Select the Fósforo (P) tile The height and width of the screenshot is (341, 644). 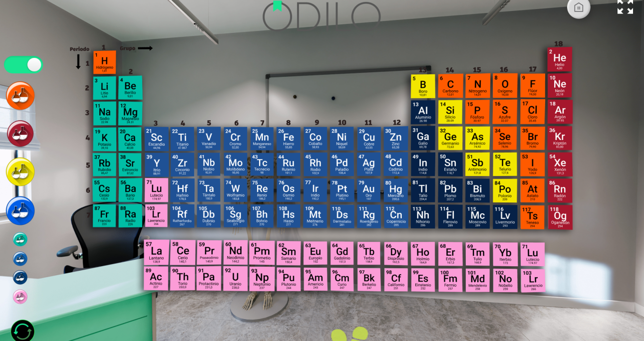click(478, 112)
